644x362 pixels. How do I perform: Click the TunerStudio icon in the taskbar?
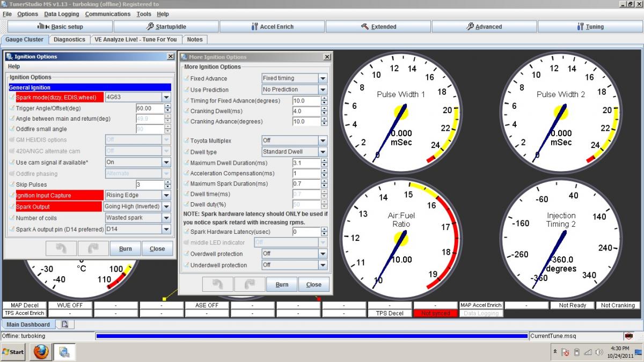pos(64,352)
